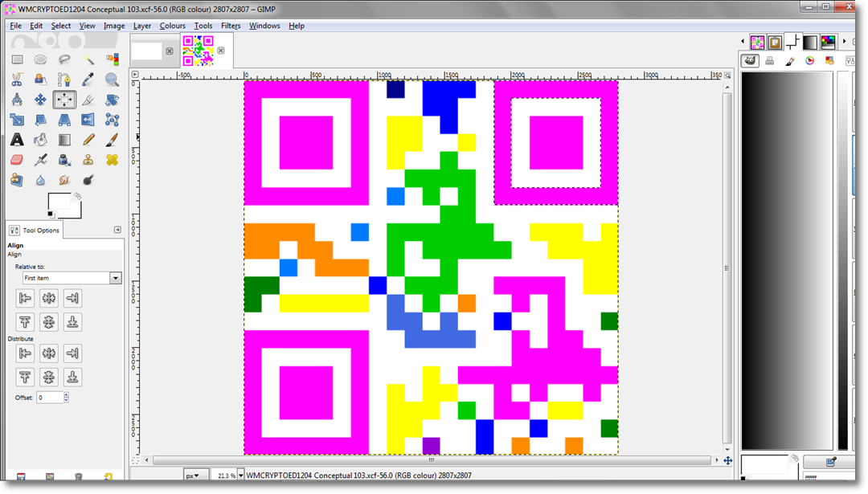Screen dimensions: 868x494
Task: Show previous tabs in the right dock
Action: tap(743, 41)
